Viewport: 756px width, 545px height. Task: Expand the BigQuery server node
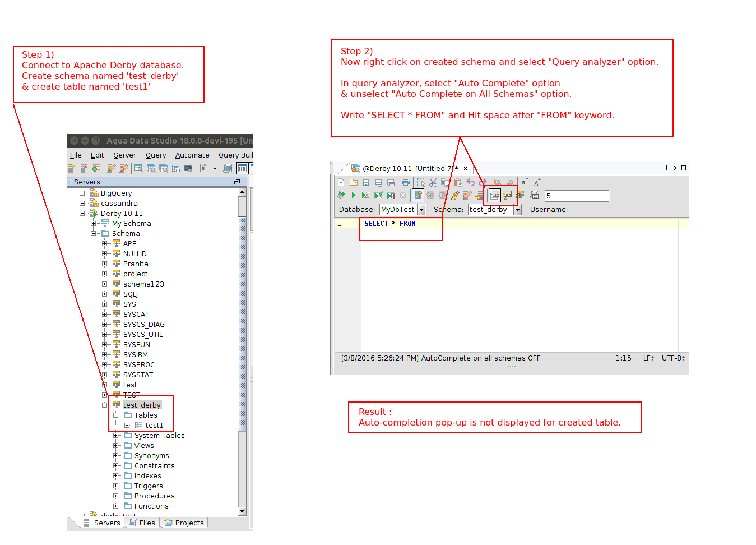click(x=82, y=193)
